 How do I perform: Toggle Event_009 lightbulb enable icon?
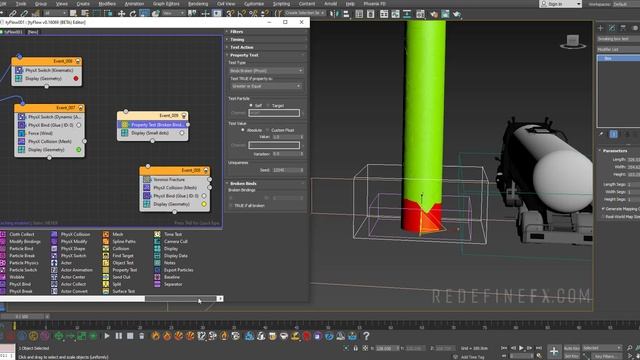coord(184,116)
